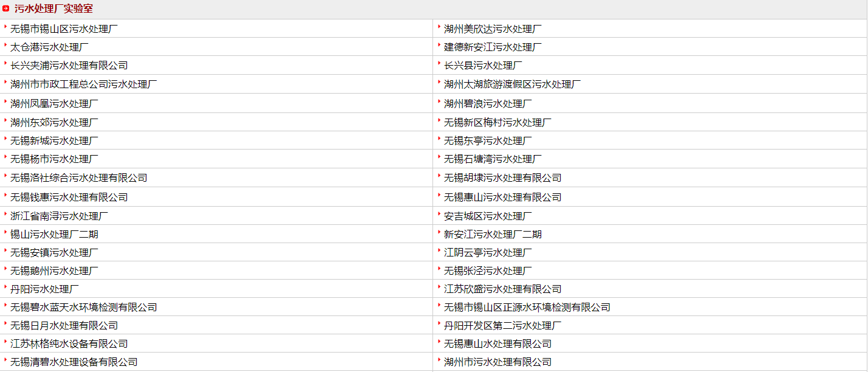The width and height of the screenshot is (868, 372).
Task: Click 无锡洛社综合污水处理有限公司 link
Action: (x=78, y=177)
